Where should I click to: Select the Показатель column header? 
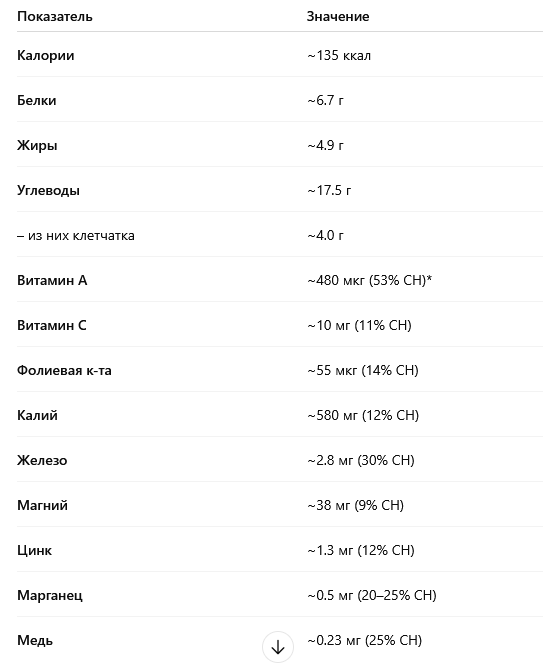55,16
